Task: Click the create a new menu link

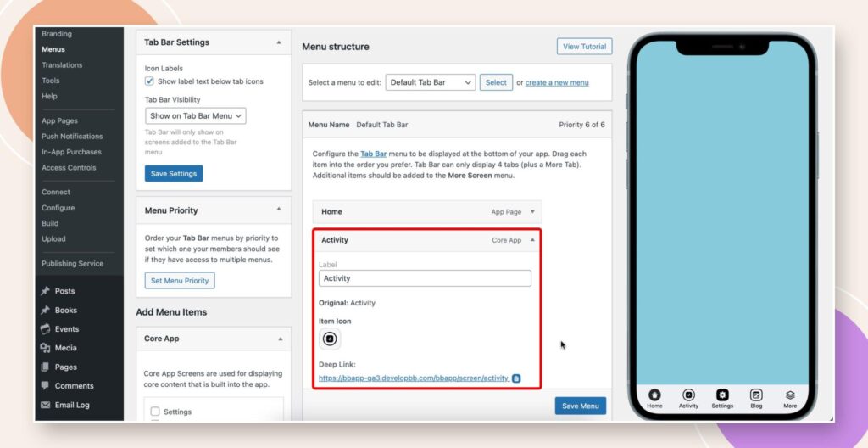Action: [557, 82]
